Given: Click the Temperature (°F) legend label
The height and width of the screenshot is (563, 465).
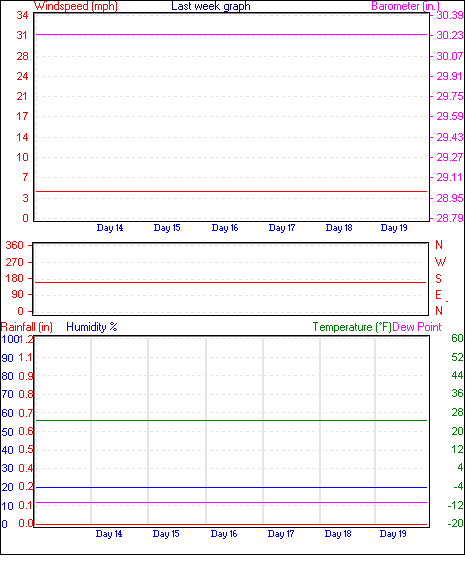Looking at the screenshot, I should click(x=352, y=327).
